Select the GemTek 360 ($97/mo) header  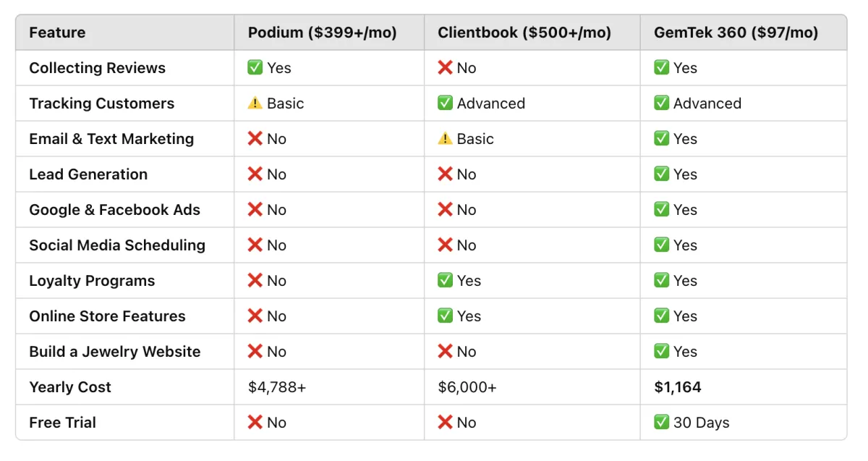736,33
